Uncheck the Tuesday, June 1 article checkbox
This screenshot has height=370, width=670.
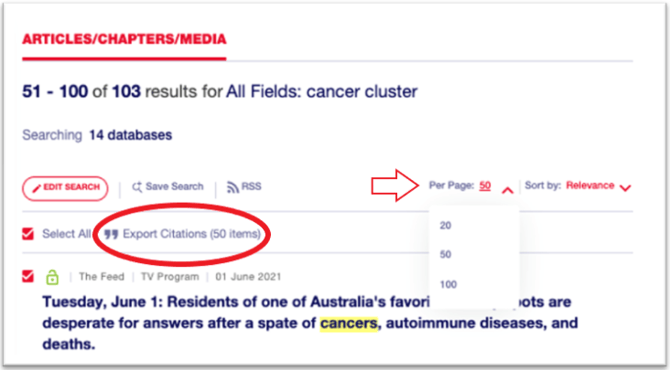(x=28, y=276)
